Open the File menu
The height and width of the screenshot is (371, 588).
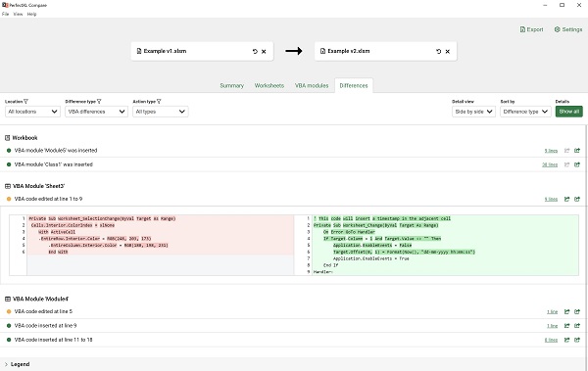click(5, 14)
